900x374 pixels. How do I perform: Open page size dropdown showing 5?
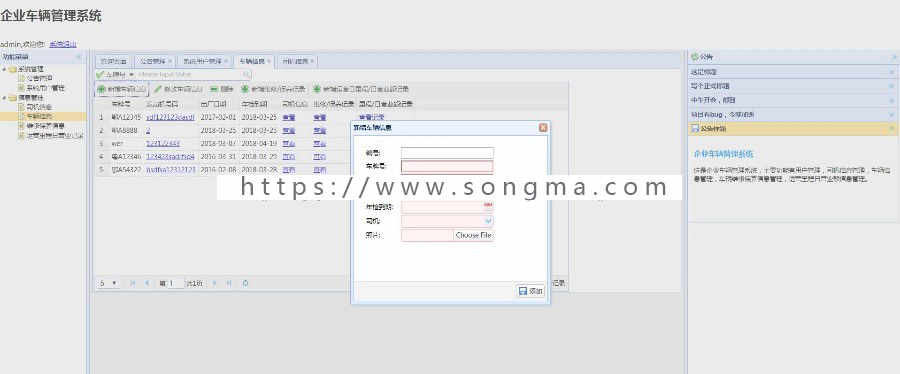click(x=108, y=283)
